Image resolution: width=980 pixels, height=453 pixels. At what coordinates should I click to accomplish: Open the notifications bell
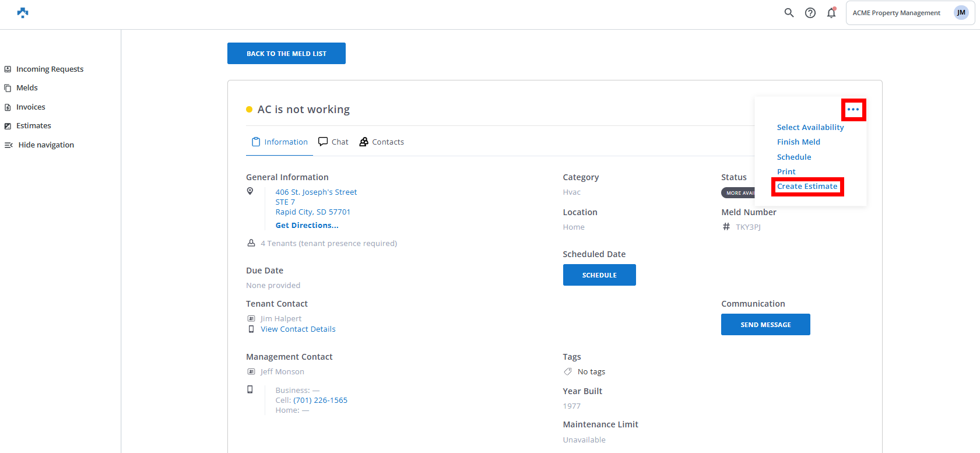831,13
